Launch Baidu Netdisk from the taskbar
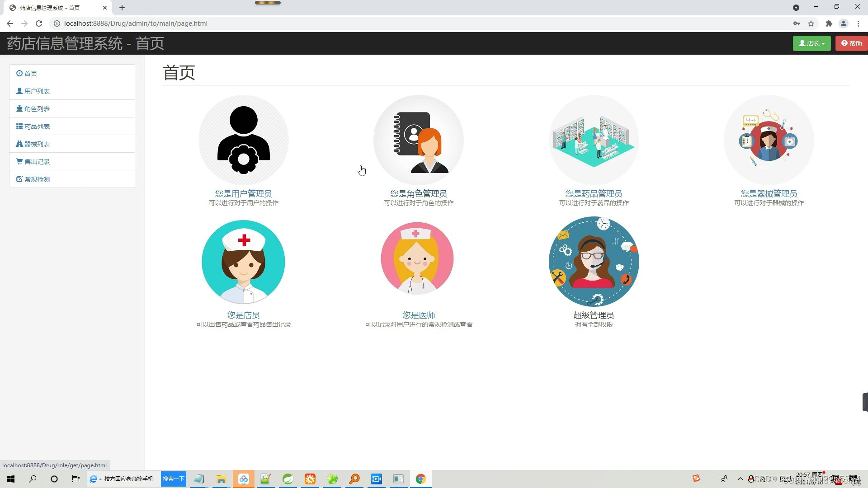 click(x=243, y=479)
